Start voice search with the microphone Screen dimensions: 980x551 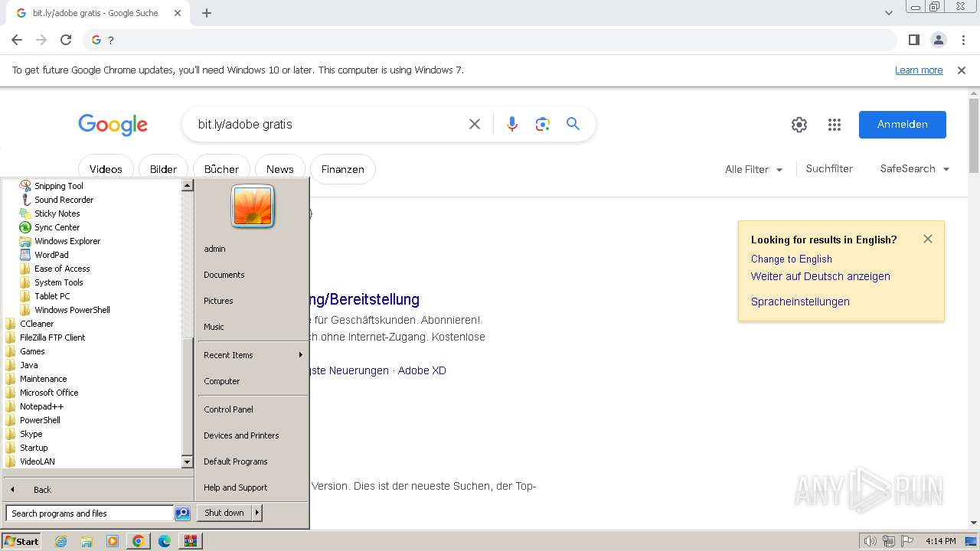point(512,124)
